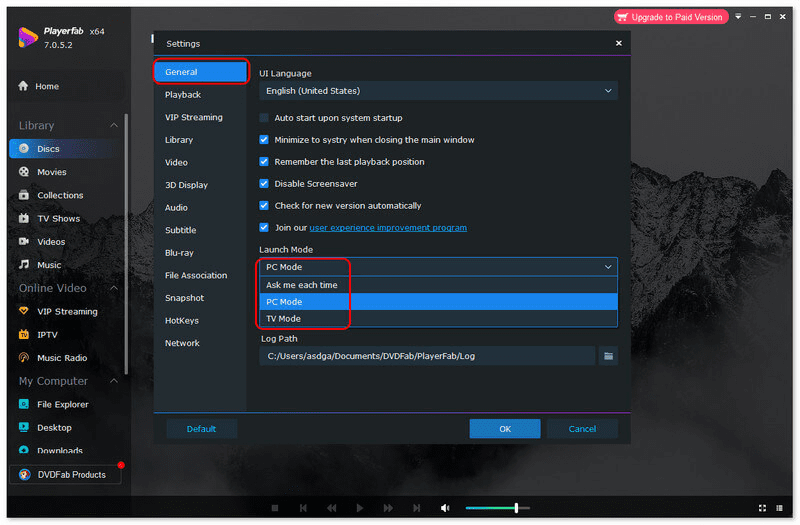Enable Auto start upon system startup
800x525 pixels.
point(264,118)
